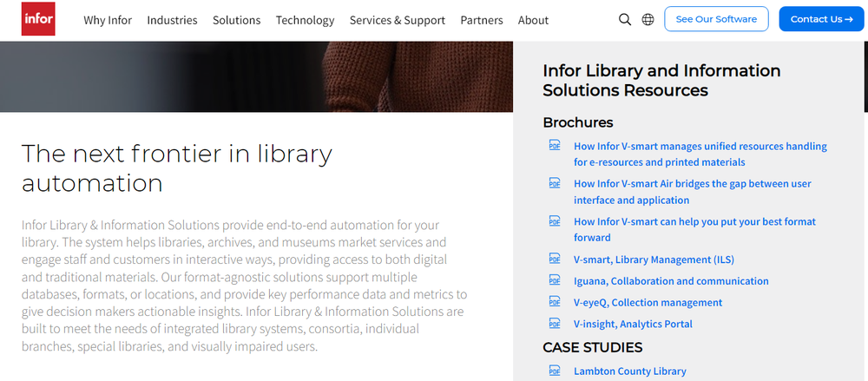This screenshot has height=381, width=868.
Task: Open the Solutions menu
Action: [236, 21]
